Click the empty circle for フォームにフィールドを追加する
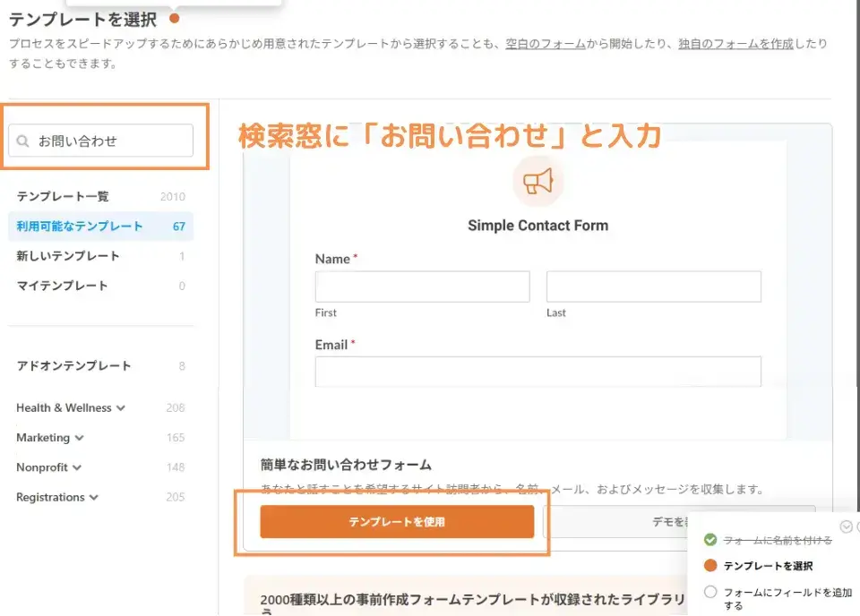The width and height of the screenshot is (860, 616). click(710, 592)
